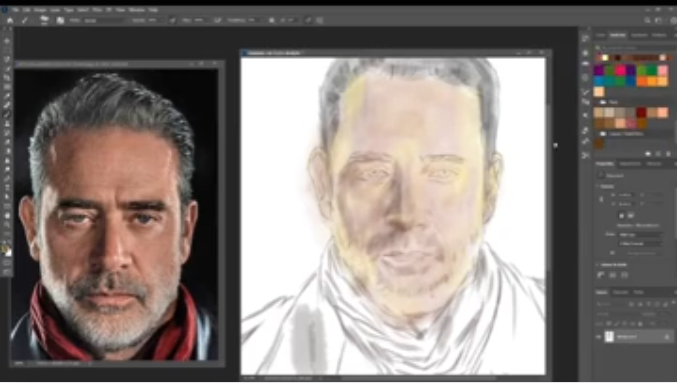Open smoothing options gear icon
This screenshot has height=383, width=677.
(x=272, y=20)
